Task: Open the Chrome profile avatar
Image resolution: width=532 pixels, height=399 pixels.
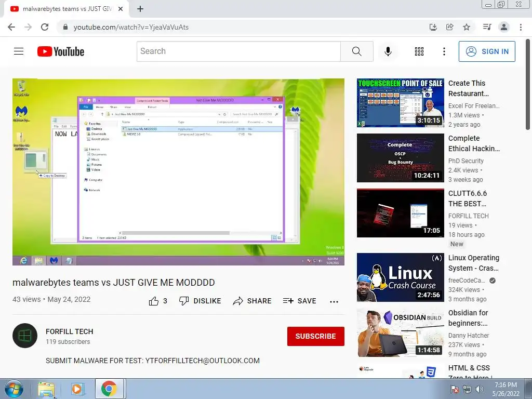Action: click(x=504, y=27)
